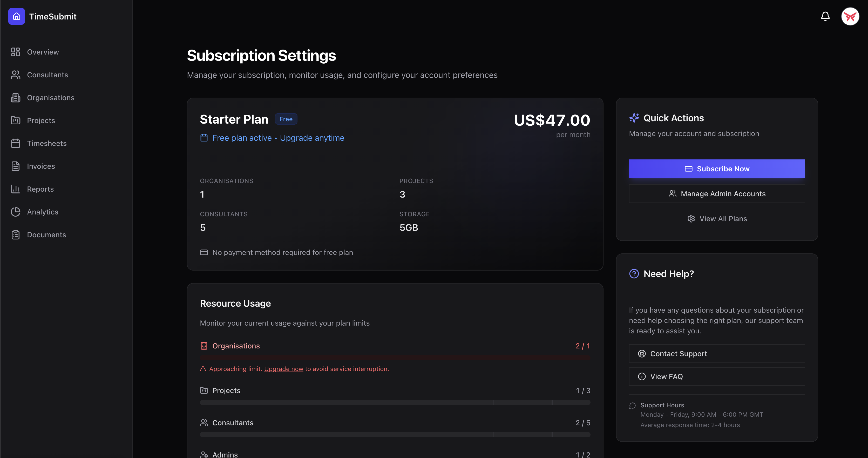868x458 pixels.
Task: Select the Timesheets icon in the sidebar
Action: [16, 143]
